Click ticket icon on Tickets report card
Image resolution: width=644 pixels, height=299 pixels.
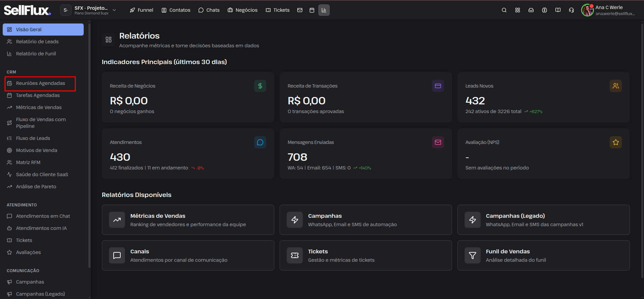point(295,256)
